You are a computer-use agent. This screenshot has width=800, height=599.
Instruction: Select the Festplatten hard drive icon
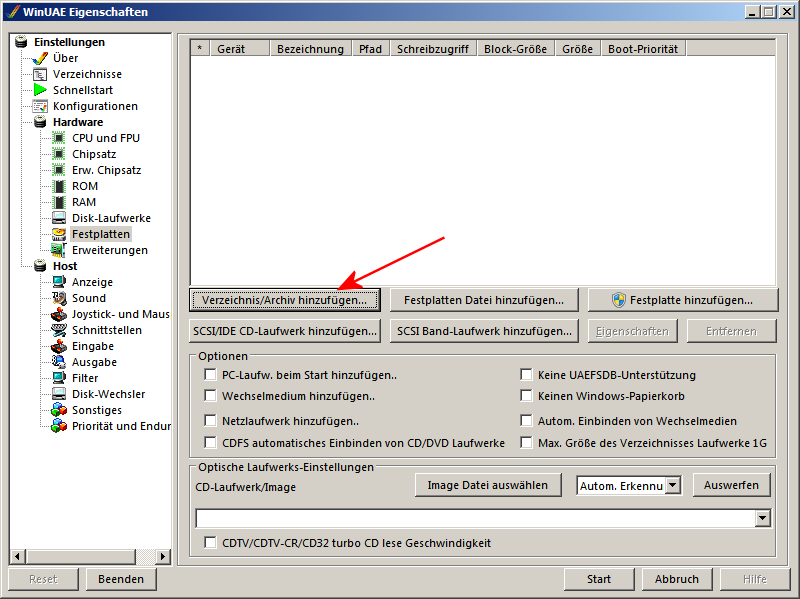58,233
